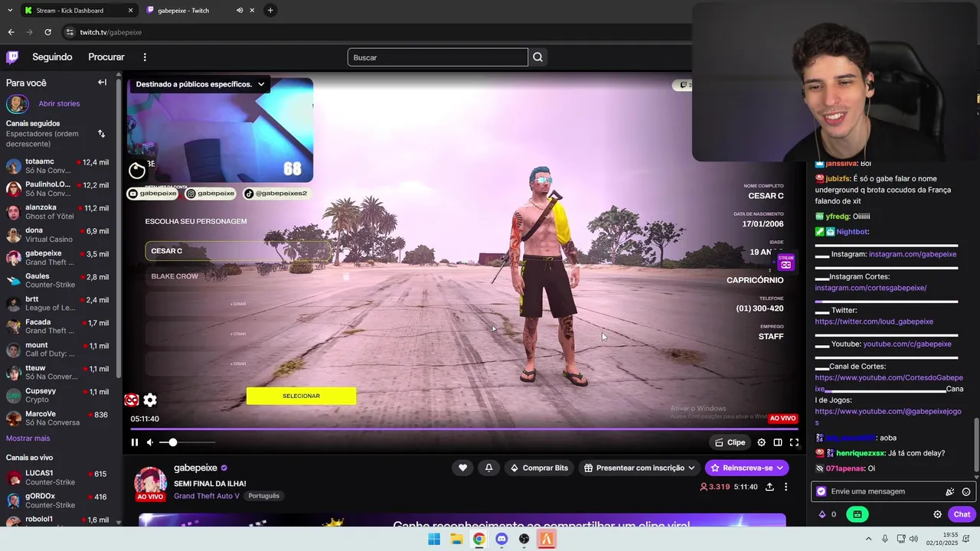Open the Seguindo page

[52, 57]
